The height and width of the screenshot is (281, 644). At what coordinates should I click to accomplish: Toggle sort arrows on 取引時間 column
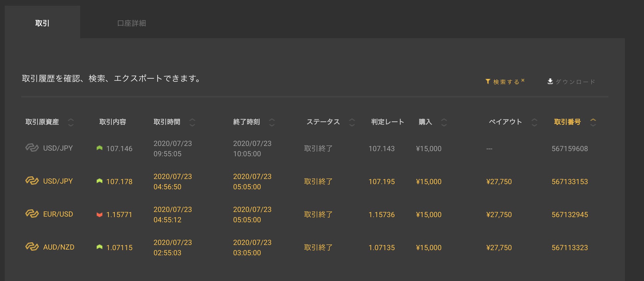coord(192,122)
